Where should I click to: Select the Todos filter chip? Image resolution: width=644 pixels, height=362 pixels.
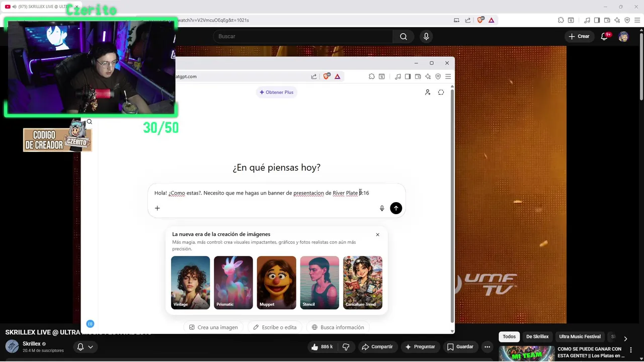click(x=509, y=337)
